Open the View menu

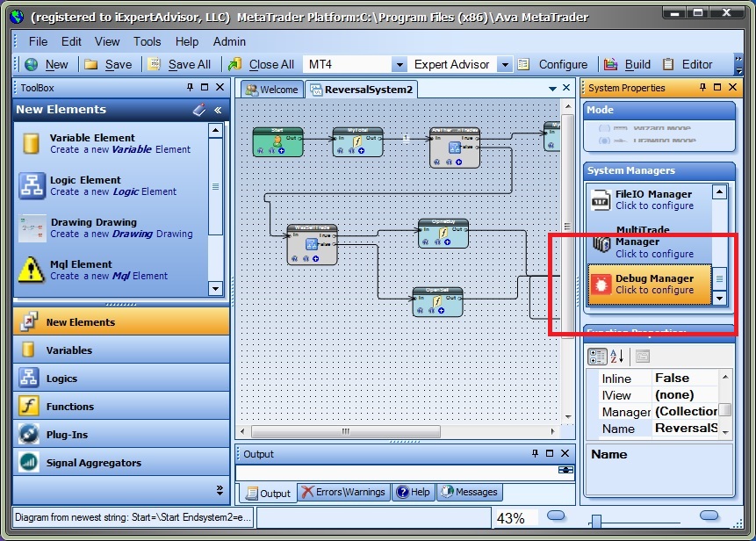[x=107, y=41]
